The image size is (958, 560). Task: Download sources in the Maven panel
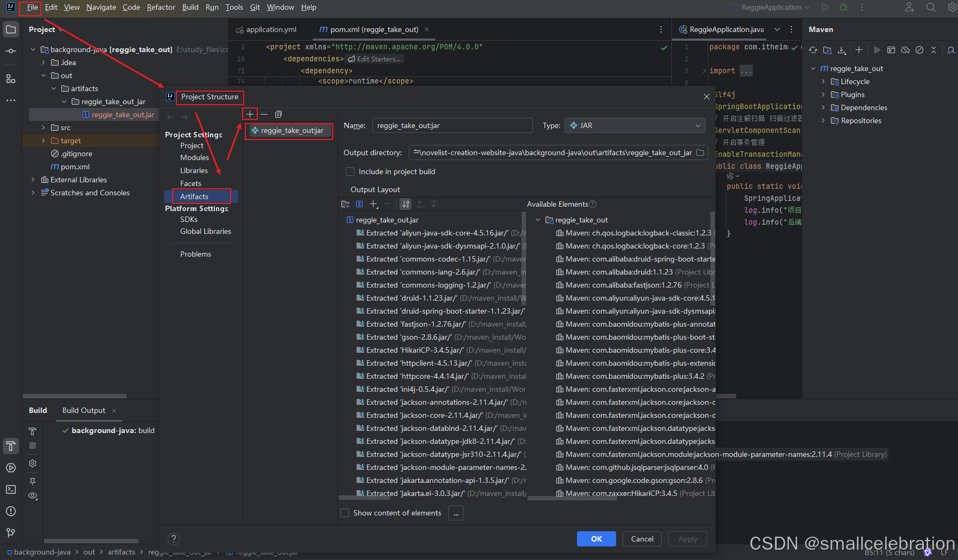pos(842,50)
